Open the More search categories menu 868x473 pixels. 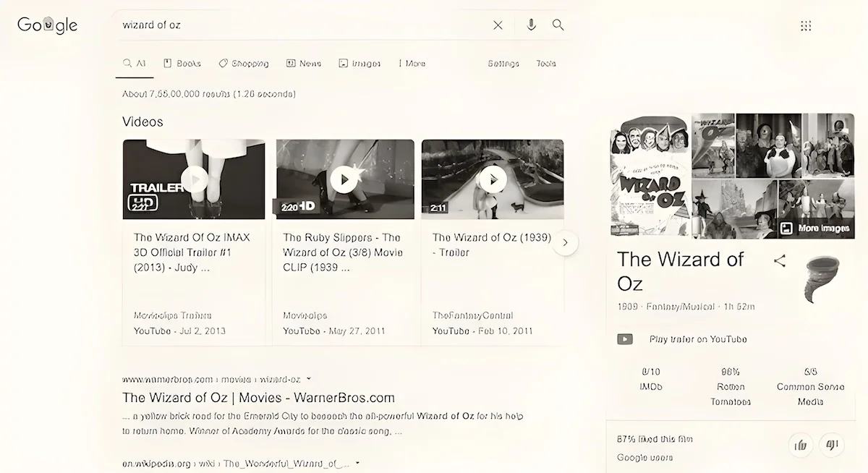(x=412, y=64)
